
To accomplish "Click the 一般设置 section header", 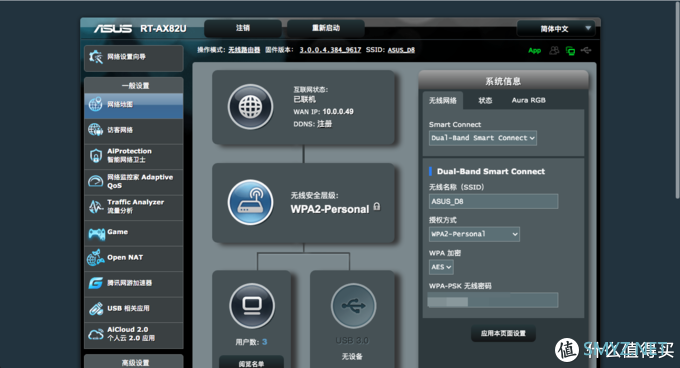I will (135, 85).
